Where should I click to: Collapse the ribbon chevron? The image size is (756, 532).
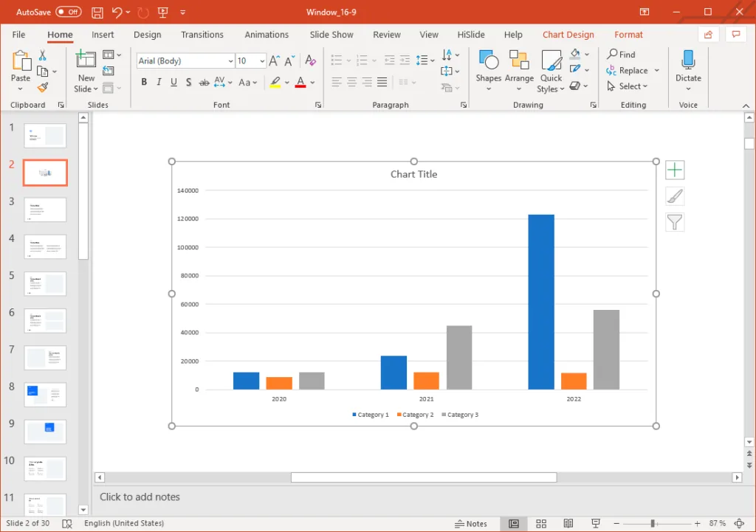pos(746,106)
